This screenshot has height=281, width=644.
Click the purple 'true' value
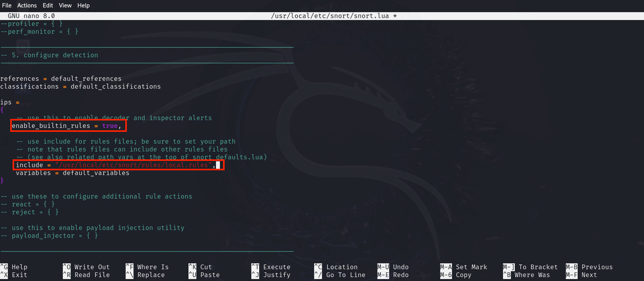click(x=110, y=126)
